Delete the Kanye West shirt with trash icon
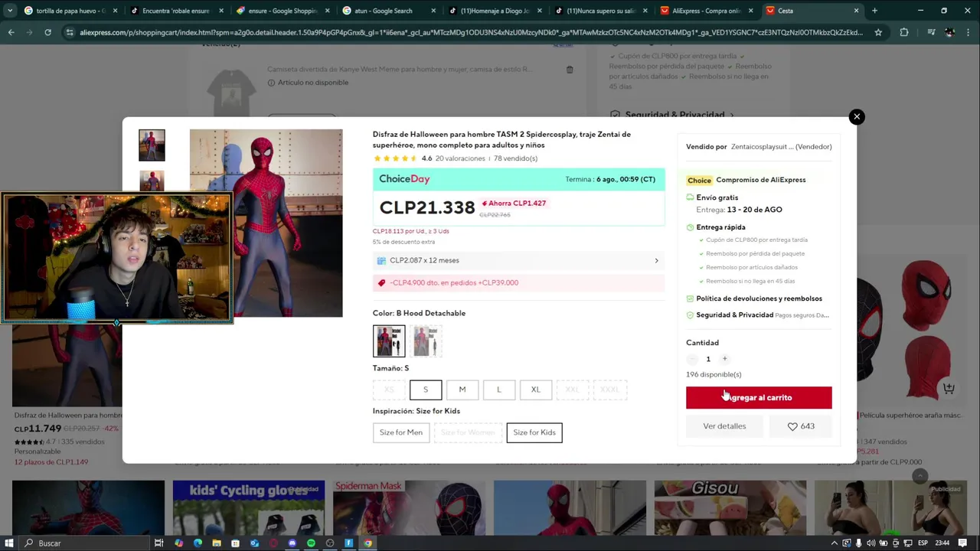This screenshot has width=980, height=551. 570,70
